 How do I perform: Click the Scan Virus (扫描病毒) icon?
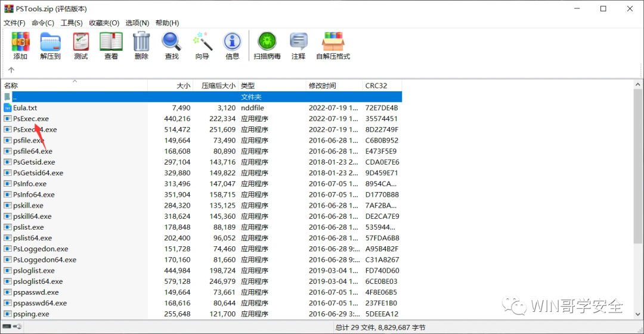(267, 42)
